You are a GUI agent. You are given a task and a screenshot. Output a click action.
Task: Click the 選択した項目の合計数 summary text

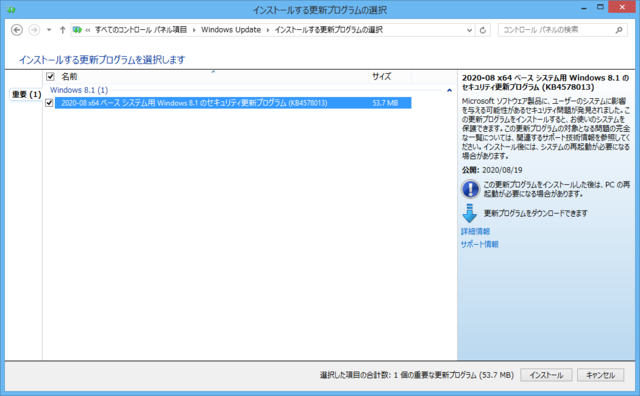click(x=417, y=375)
